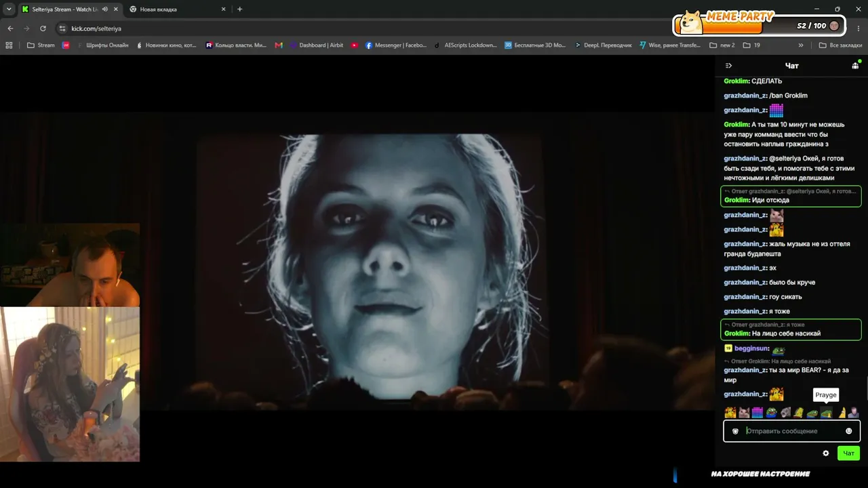Screen dimensions: 868x488
Task: Open the new 2 bookmarks folder
Action: pyautogui.click(x=722, y=45)
